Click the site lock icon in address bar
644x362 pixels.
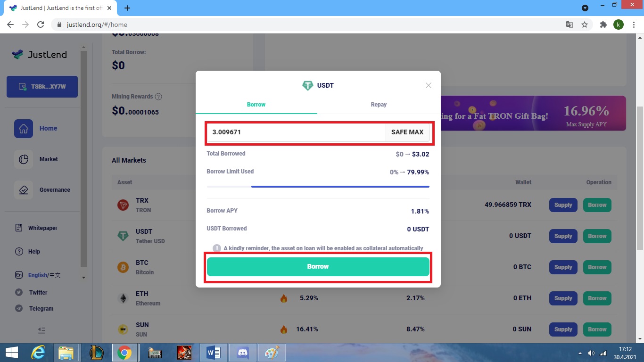coord(59,25)
